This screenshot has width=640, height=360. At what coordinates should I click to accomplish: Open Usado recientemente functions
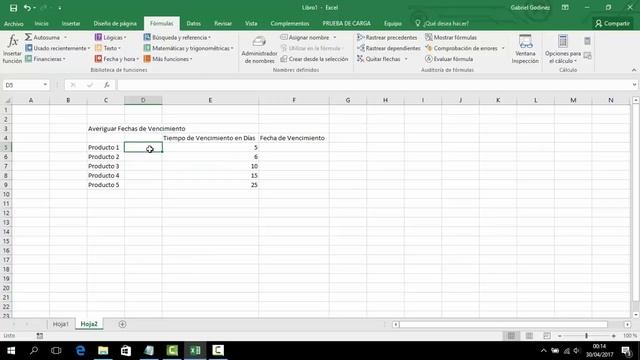[58, 48]
